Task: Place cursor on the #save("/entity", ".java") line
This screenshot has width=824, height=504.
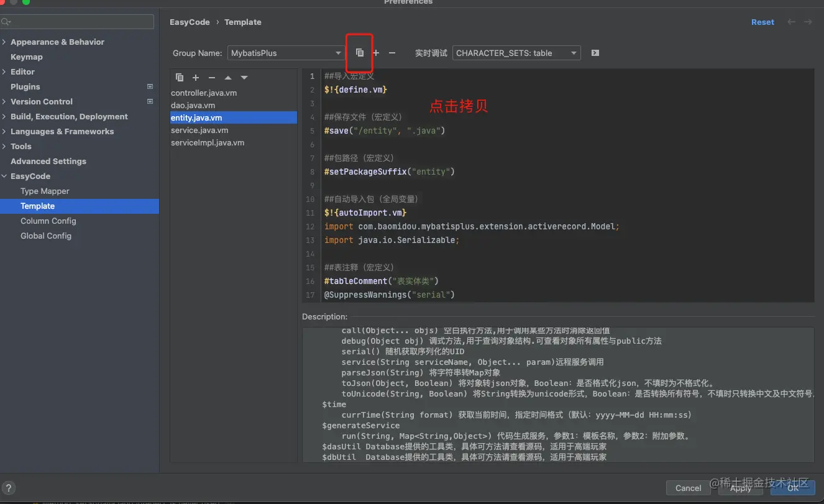Action: tap(385, 131)
